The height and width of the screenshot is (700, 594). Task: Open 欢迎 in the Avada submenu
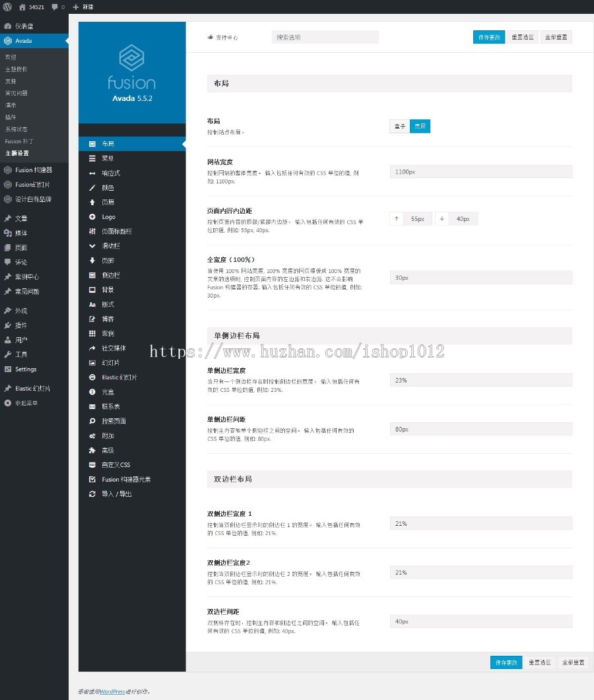[x=11, y=57]
